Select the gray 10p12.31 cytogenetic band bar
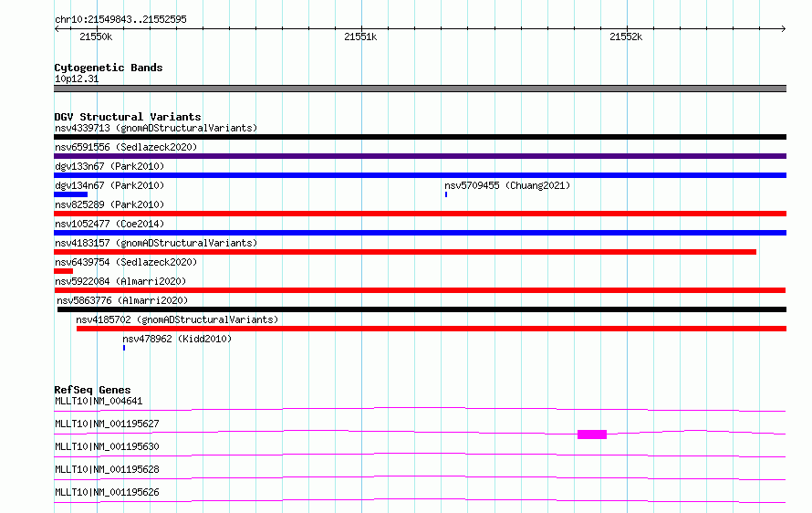Screen dimensions: 812x513 (x=420, y=89)
